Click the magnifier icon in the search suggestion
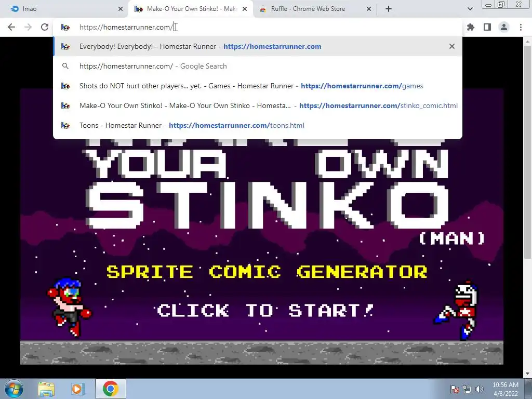Screen dimensions: 532x399 [65, 66]
